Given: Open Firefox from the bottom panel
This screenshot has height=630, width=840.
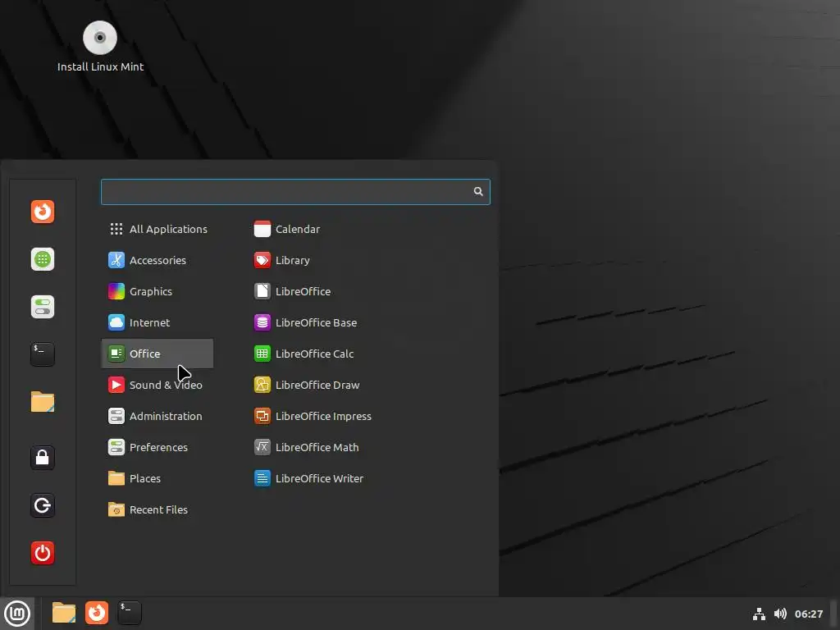Looking at the screenshot, I should click(x=97, y=613).
